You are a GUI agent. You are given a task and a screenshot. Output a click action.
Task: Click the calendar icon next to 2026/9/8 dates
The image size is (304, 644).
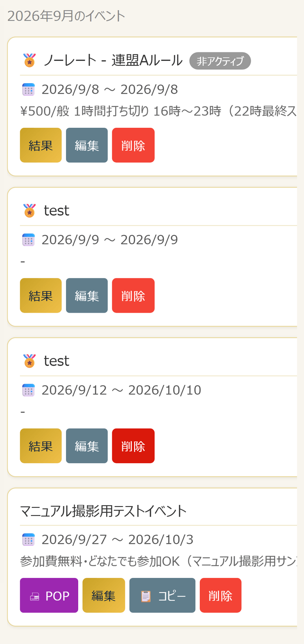click(x=28, y=89)
